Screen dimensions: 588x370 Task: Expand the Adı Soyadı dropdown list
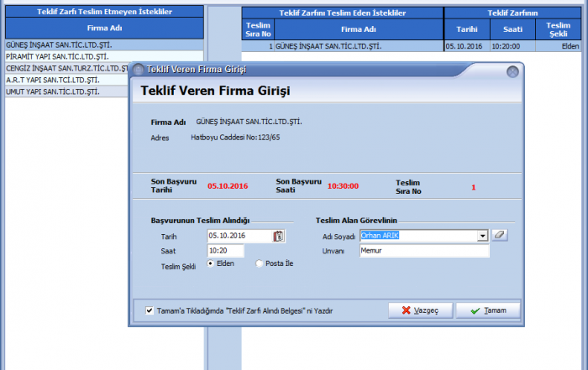point(483,236)
